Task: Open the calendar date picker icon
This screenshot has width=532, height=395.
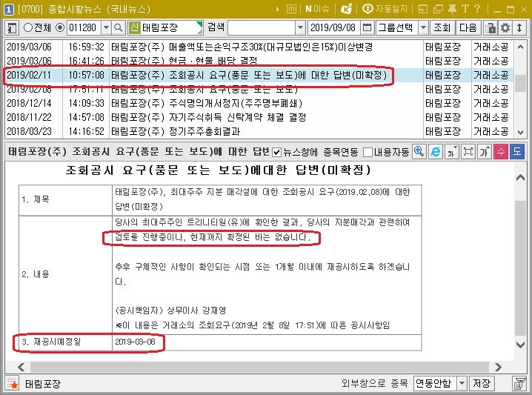Action: click(x=367, y=27)
